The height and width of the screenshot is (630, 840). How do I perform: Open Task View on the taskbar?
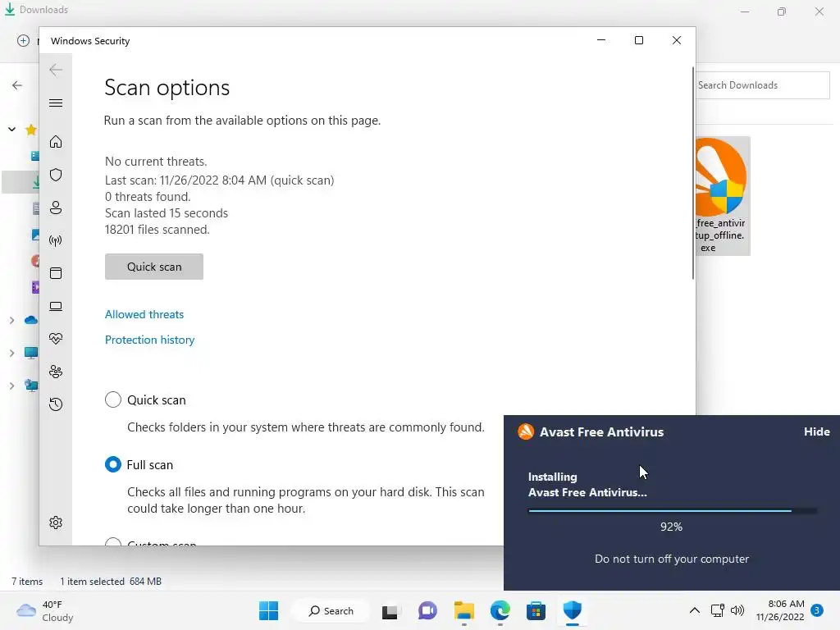point(390,611)
